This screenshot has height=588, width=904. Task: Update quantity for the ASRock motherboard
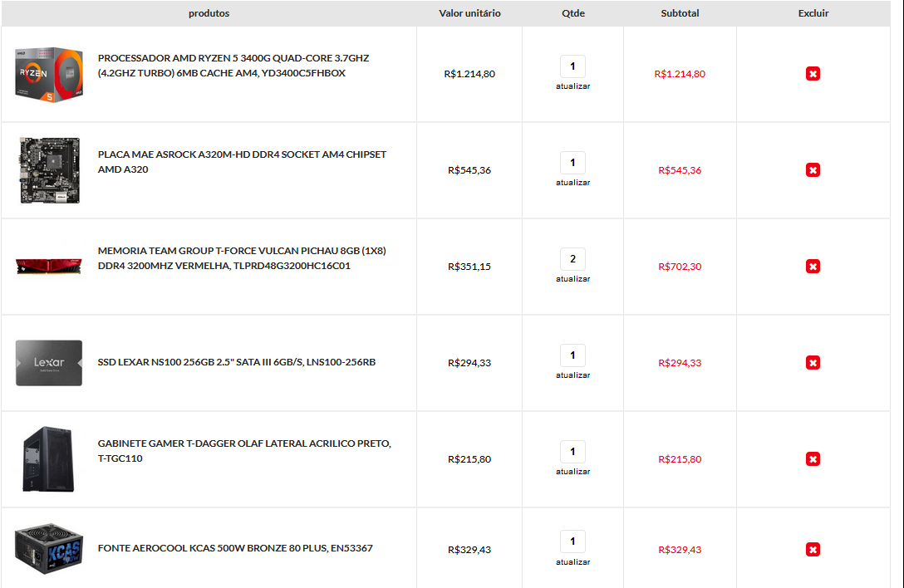(x=572, y=182)
